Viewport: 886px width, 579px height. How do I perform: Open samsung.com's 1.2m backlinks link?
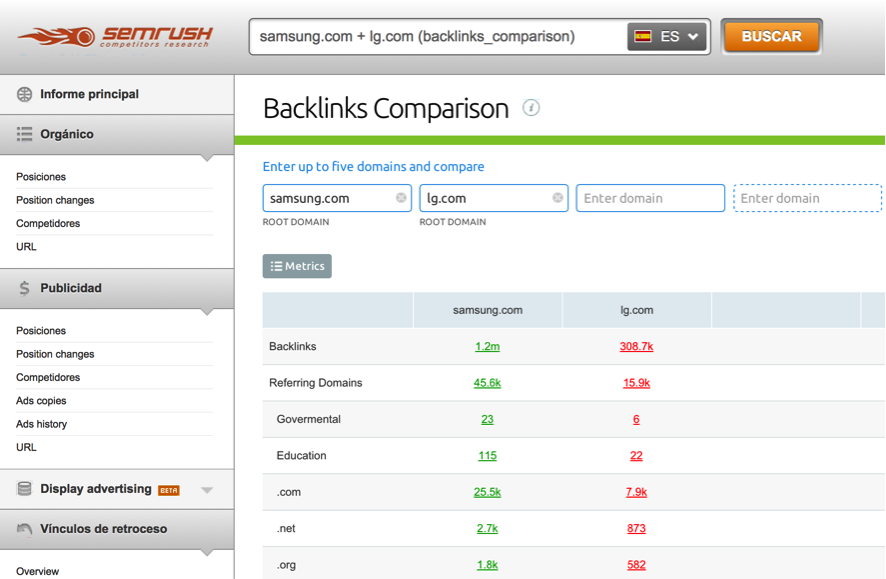tap(486, 346)
